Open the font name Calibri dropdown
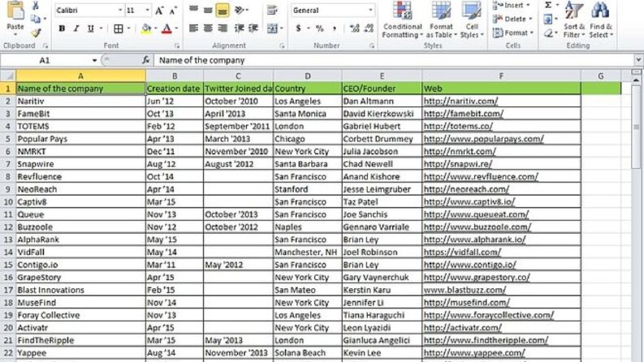Image resolution: width=644 pixels, height=362 pixels. click(x=120, y=11)
